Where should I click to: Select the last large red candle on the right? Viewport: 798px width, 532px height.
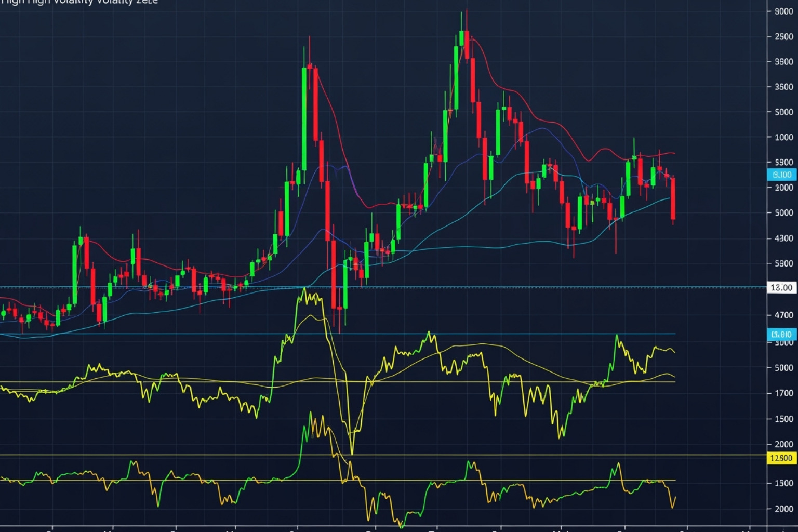click(673, 198)
